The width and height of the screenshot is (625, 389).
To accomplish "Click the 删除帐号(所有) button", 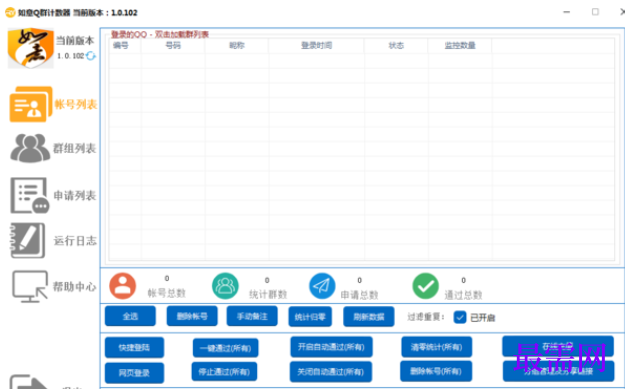I will click(x=436, y=371).
